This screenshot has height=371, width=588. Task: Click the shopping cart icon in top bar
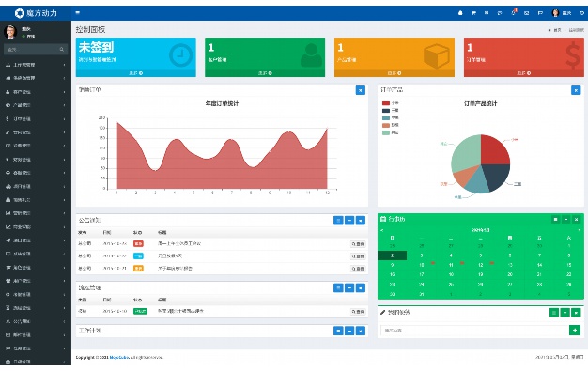[473, 13]
